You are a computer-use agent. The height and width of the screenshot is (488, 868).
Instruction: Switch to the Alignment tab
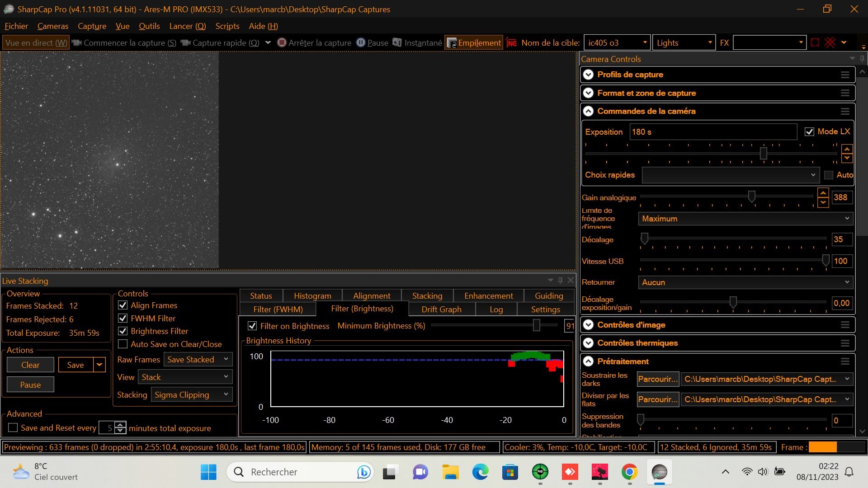pyautogui.click(x=372, y=296)
